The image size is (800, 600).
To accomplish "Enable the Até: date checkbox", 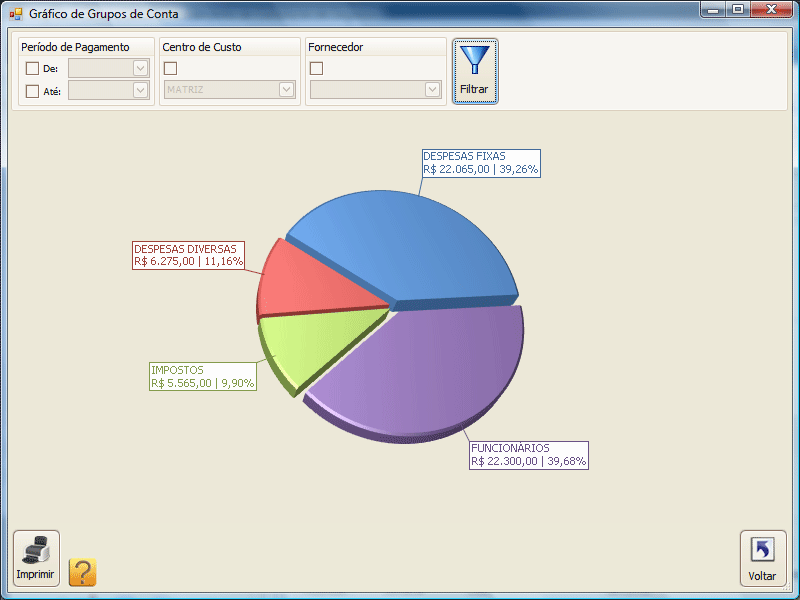I will [x=32, y=91].
